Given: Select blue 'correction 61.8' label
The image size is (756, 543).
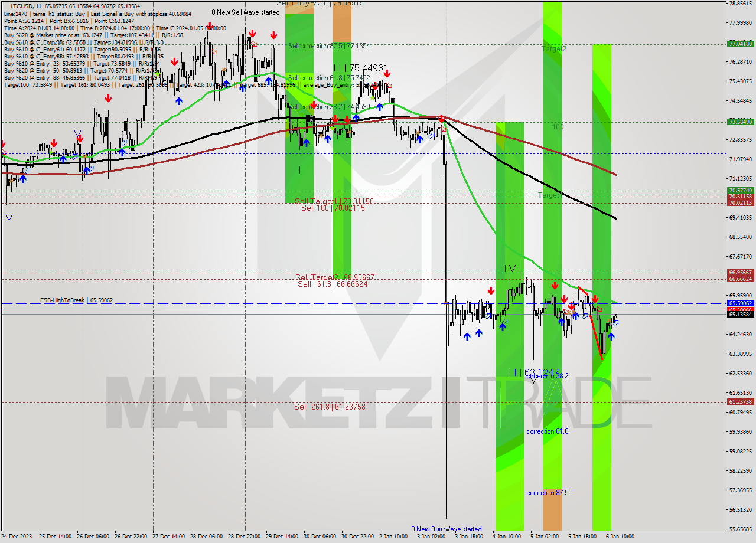Looking at the screenshot, I should tap(548, 431).
